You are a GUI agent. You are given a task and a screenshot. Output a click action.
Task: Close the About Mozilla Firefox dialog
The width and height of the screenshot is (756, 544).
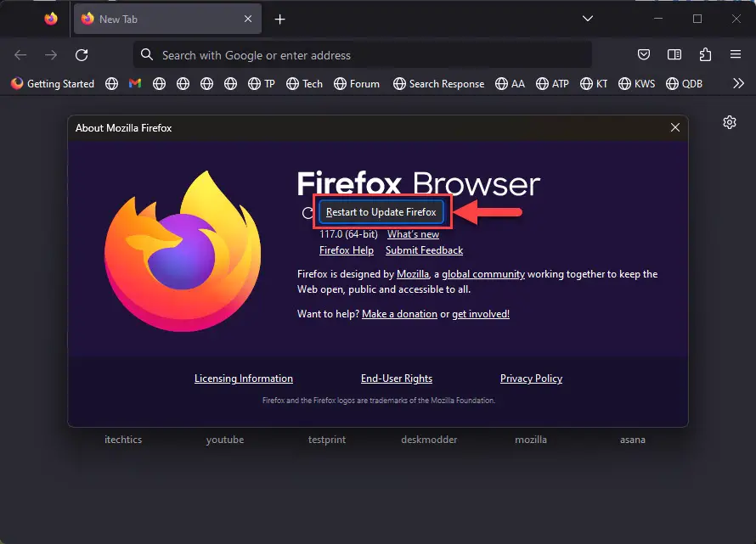(675, 127)
